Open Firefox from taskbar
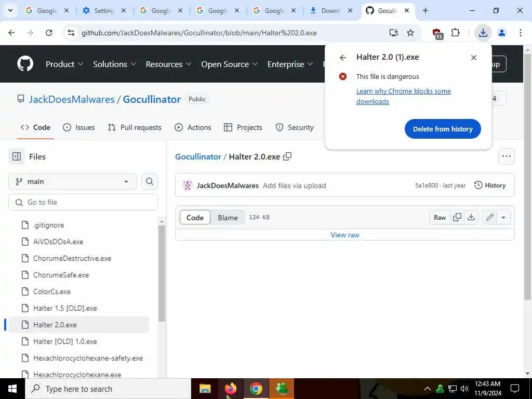The width and height of the screenshot is (532, 399). coord(230,389)
